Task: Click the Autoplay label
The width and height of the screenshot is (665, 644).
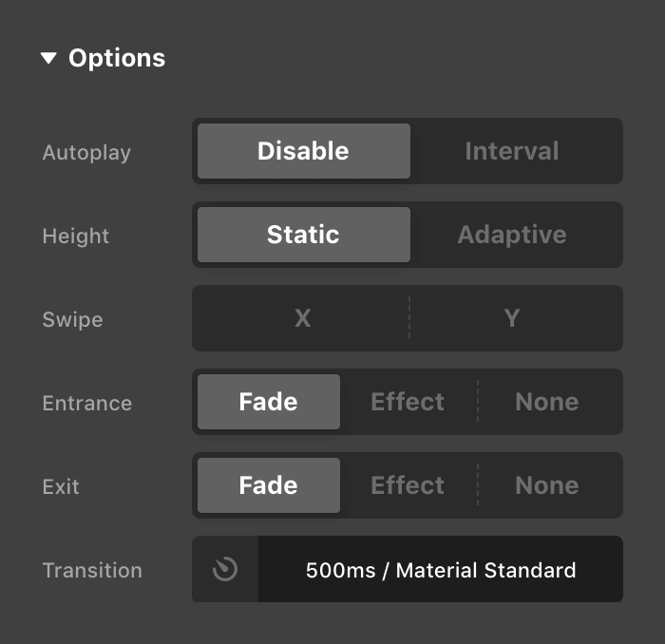Action: click(x=86, y=152)
